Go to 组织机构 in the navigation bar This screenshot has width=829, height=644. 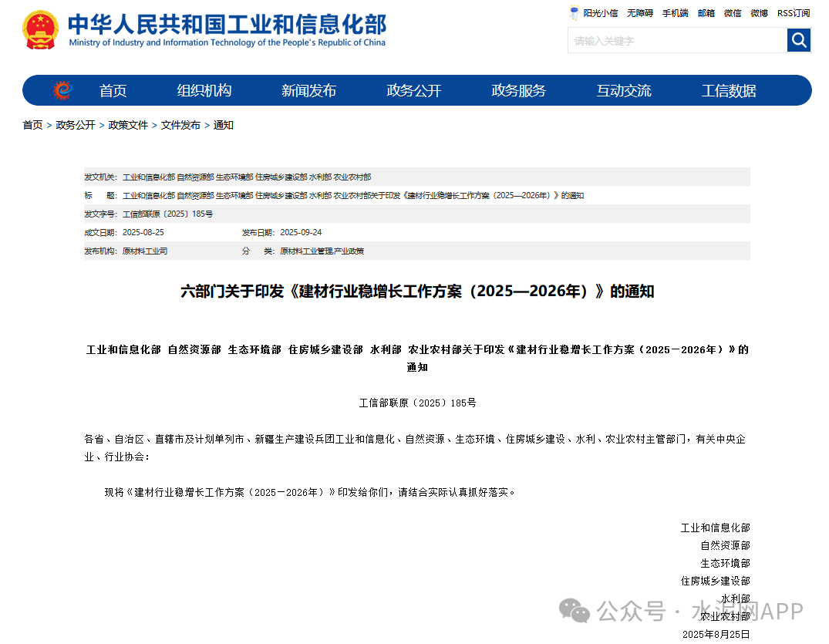click(204, 90)
